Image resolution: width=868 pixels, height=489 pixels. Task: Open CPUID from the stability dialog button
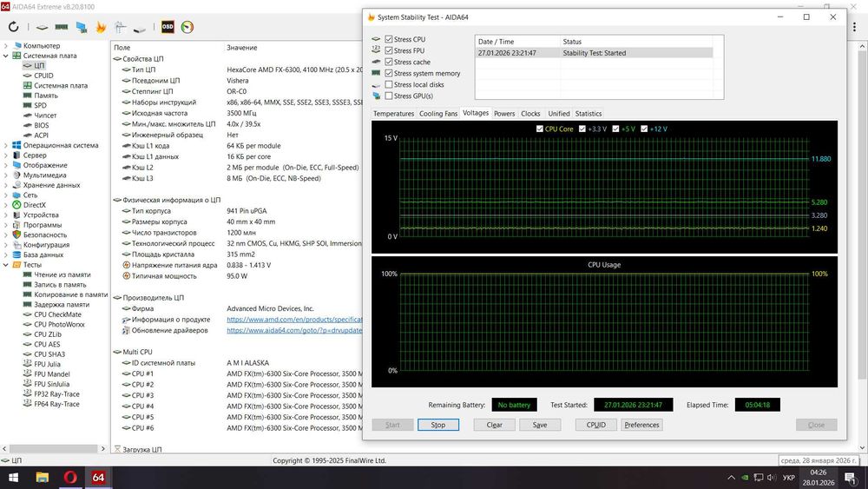[596, 425]
